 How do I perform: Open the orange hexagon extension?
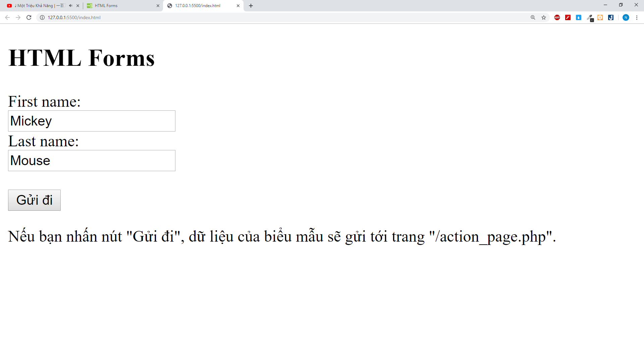point(600,17)
